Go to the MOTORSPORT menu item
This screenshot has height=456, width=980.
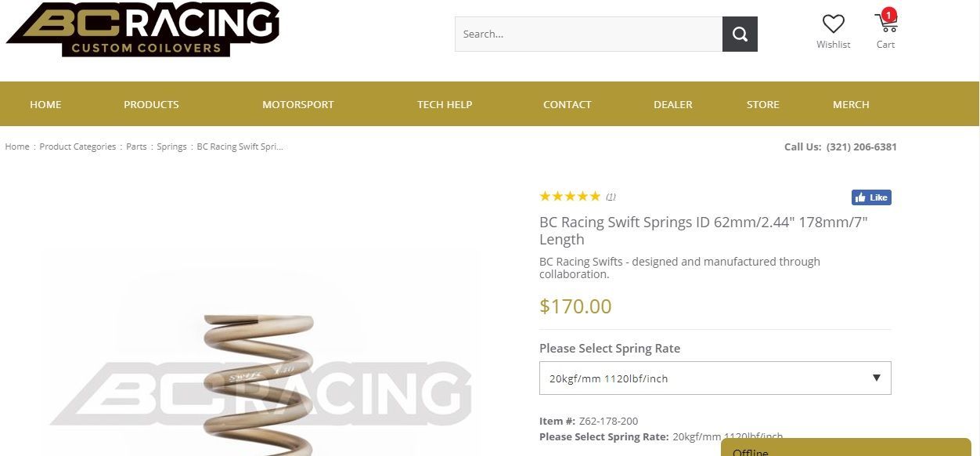pos(297,104)
